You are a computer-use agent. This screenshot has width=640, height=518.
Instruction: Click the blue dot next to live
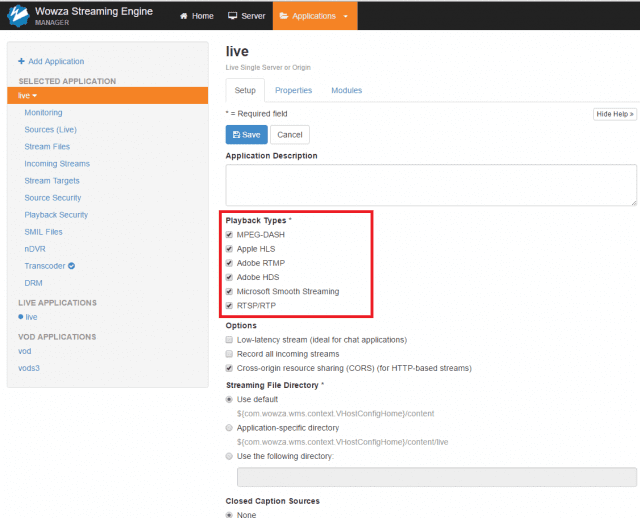point(20,317)
